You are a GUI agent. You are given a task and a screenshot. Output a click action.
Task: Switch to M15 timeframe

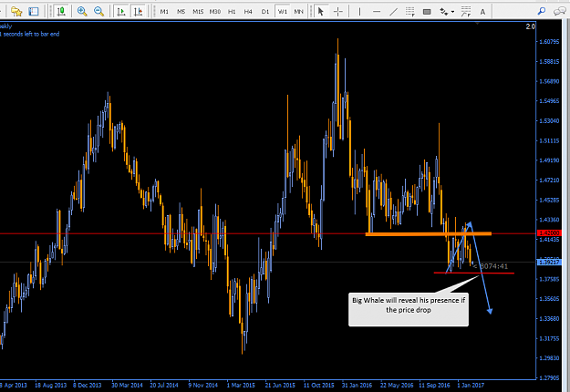coord(198,12)
